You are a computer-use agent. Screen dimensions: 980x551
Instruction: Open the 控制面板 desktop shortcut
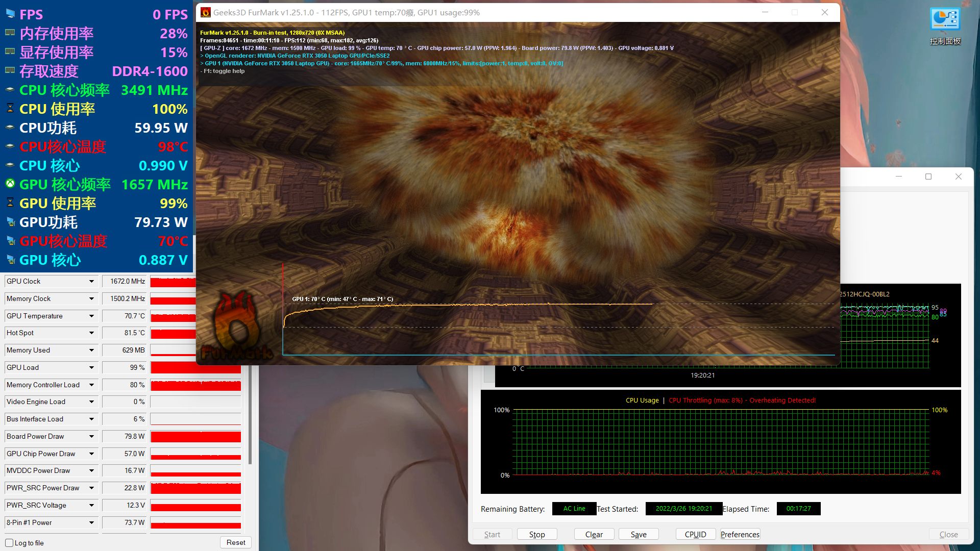pos(945,27)
